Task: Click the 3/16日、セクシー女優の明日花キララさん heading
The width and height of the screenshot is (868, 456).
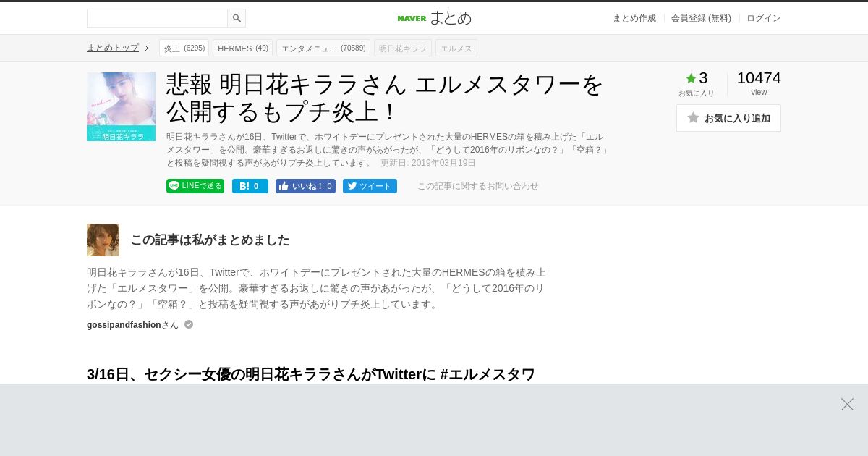Action: pos(311,374)
